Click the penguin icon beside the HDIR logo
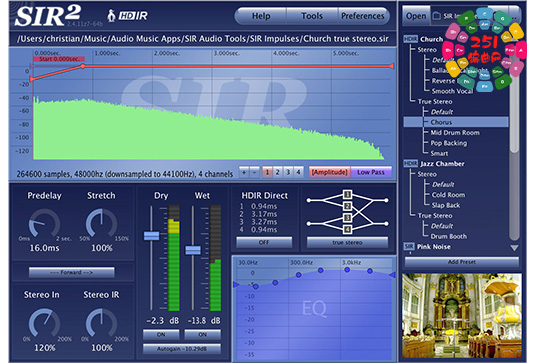Image resolution: width=535 pixels, height=363 pixels. tap(111, 16)
